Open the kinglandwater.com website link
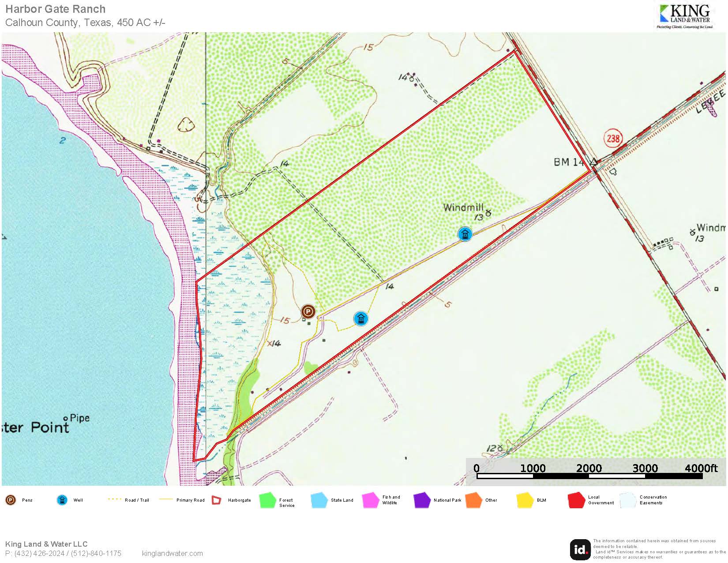 pyautogui.click(x=173, y=553)
